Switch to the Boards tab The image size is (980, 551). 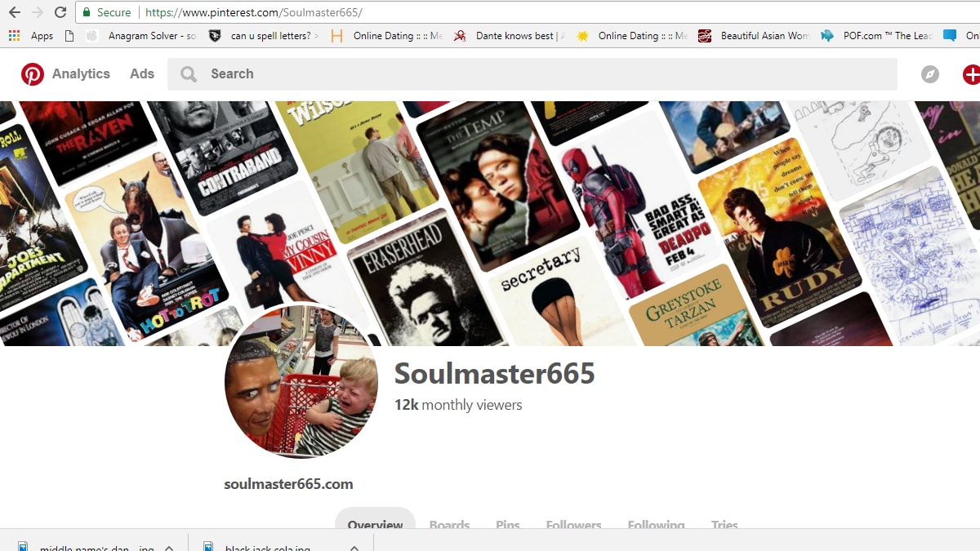click(x=449, y=525)
